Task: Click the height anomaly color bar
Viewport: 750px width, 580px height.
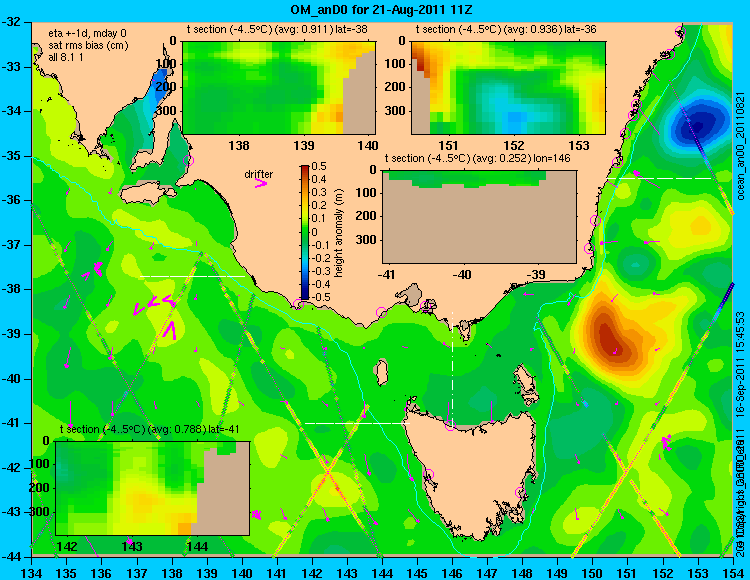Action: [305, 232]
